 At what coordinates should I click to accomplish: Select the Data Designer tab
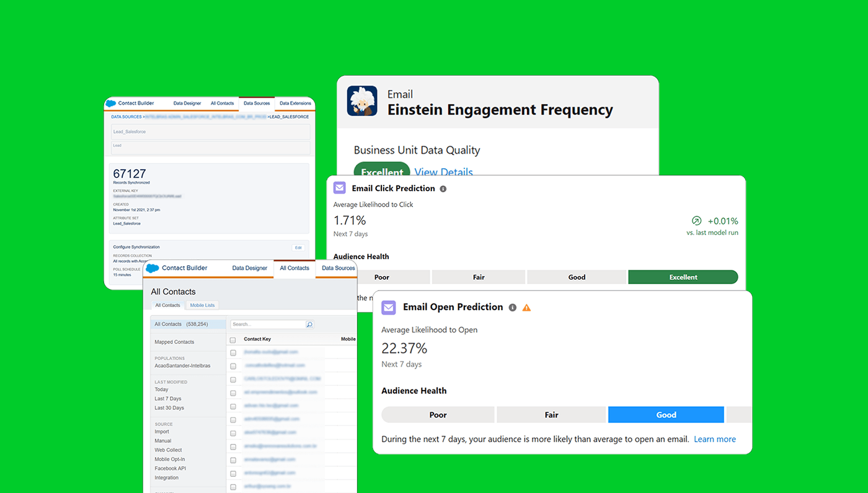pyautogui.click(x=250, y=268)
